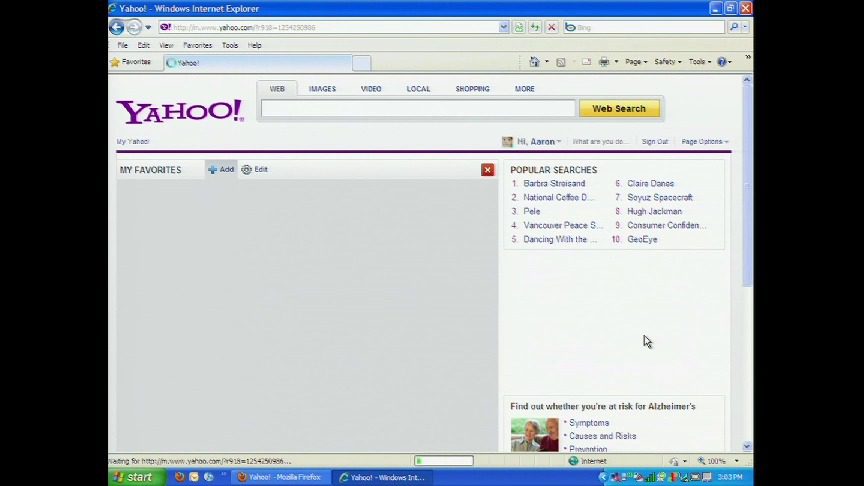Click into the IE address bar

click(x=331, y=27)
